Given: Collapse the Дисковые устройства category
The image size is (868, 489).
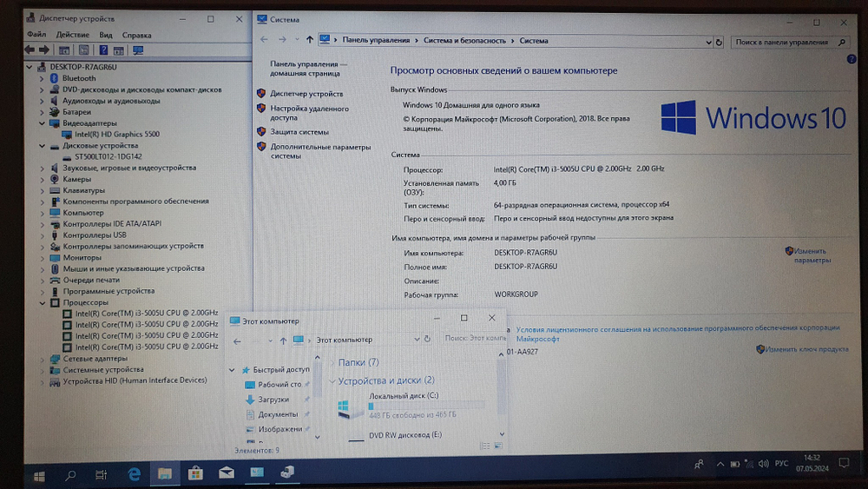Looking at the screenshot, I should pyautogui.click(x=42, y=146).
